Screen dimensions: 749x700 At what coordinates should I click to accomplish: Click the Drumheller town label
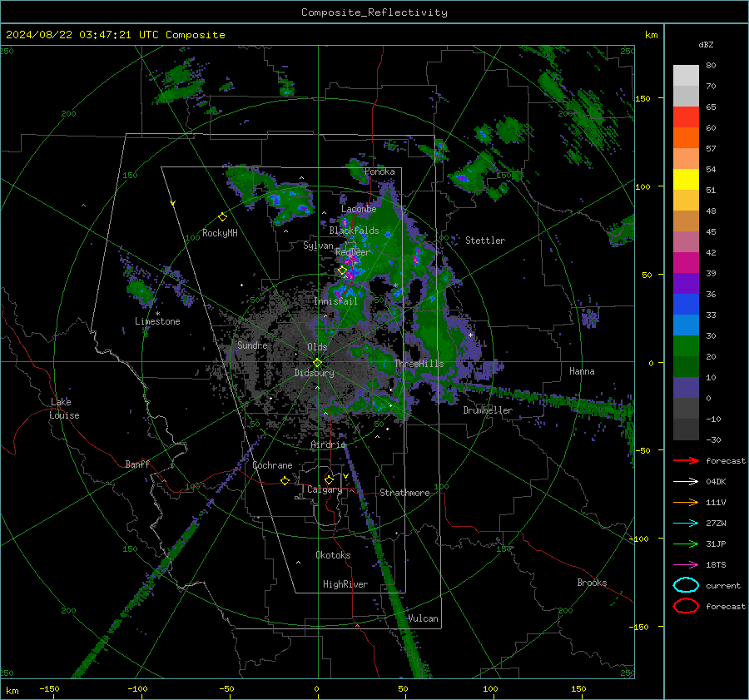[488, 410]
